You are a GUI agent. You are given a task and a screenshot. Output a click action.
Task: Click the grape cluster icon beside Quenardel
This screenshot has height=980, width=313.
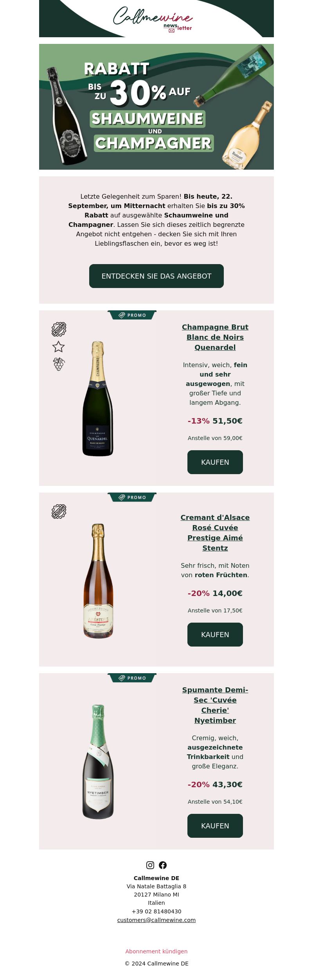click(59, 364)
